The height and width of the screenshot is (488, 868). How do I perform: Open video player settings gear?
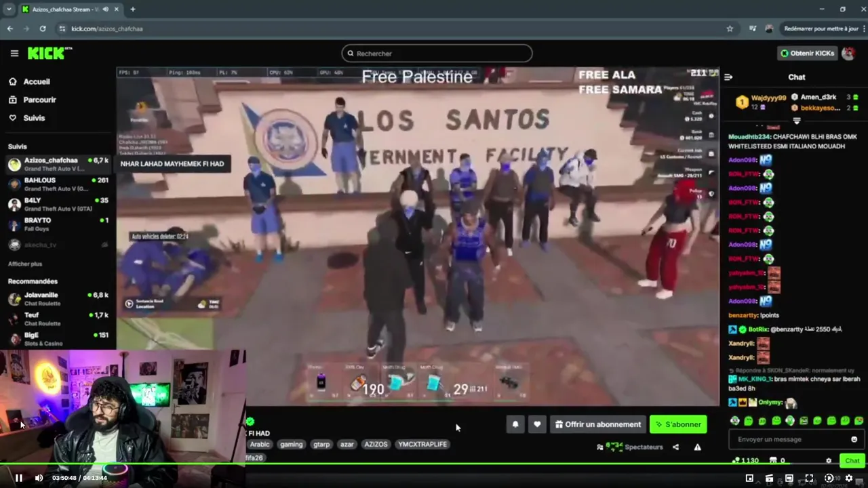[x=848, y=479]
